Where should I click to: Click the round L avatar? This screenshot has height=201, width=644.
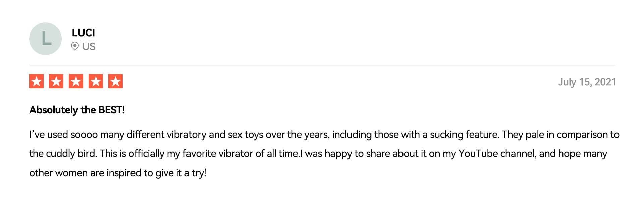[x=45, y=39]
